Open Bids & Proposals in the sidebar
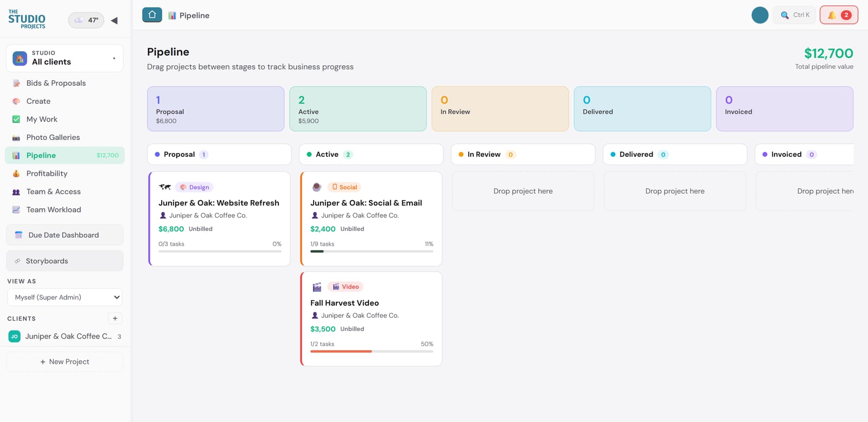868x422 pixels. 65,83
